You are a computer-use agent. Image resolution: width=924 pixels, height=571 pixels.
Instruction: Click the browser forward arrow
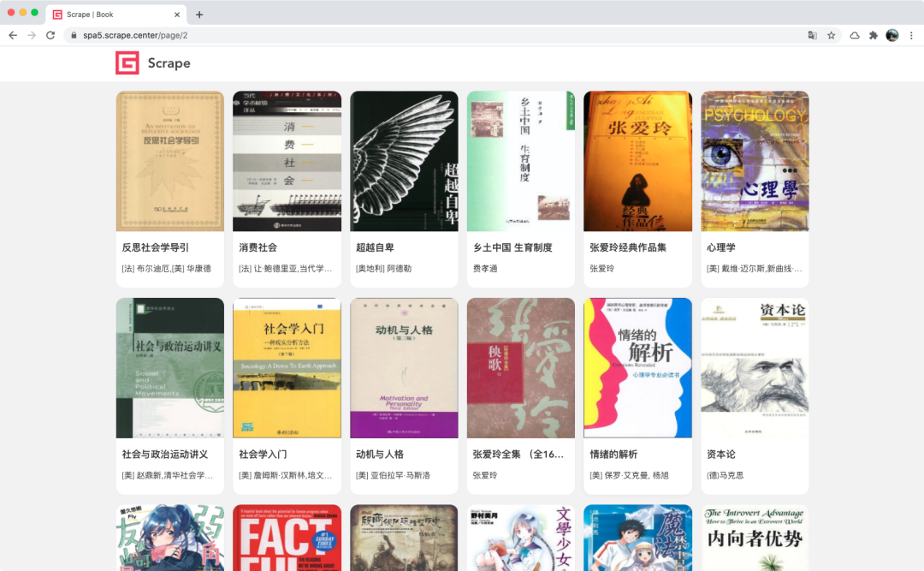pos(32,35)
